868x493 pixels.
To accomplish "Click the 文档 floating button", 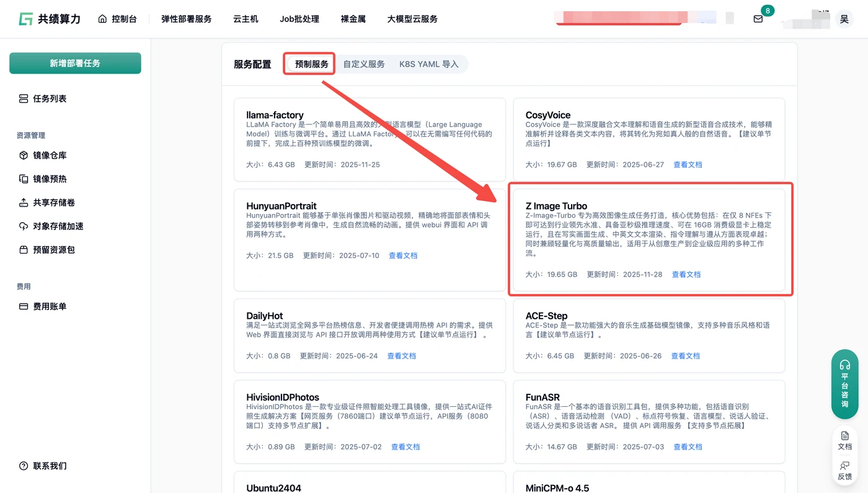I will [844, 440].
